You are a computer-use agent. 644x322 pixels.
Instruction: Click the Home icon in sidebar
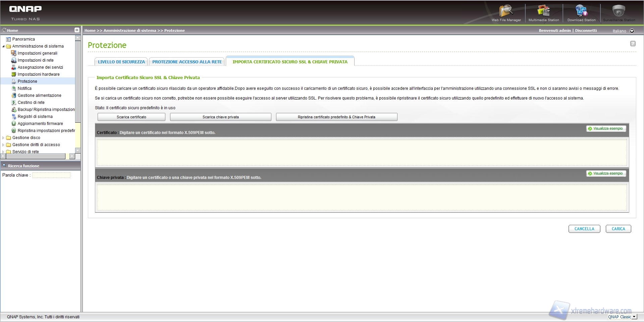4,30
